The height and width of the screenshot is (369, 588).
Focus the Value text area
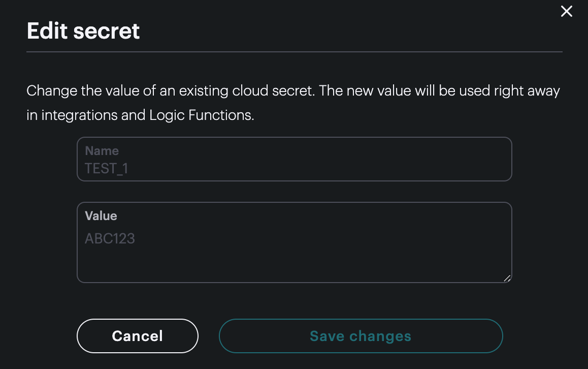coord(295,242)
